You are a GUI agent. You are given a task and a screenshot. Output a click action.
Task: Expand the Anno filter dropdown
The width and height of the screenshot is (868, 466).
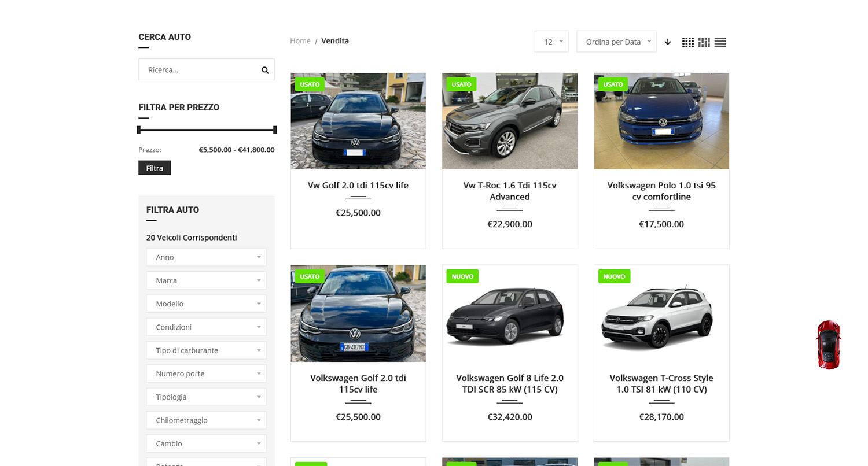tap(206, 257)
